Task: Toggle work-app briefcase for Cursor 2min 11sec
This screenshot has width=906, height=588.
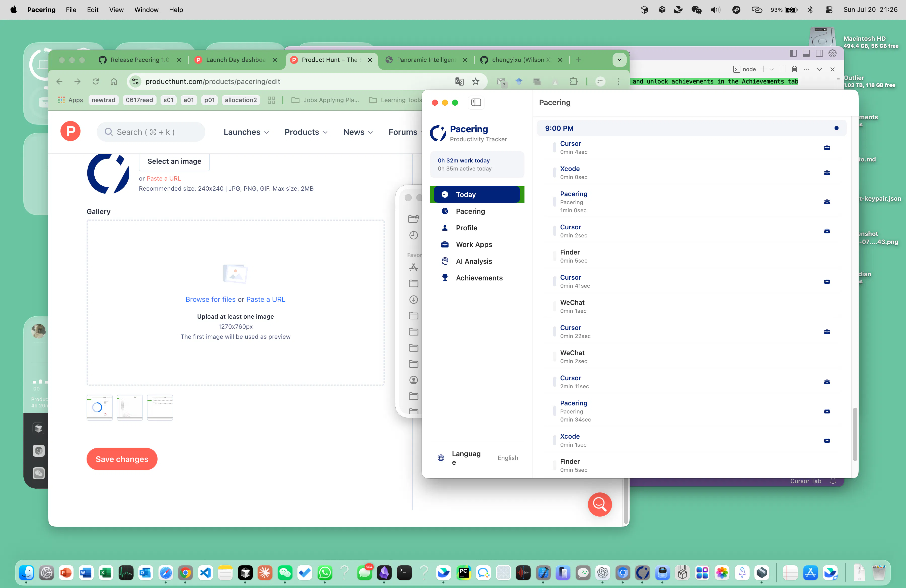Action: point(827,382)
